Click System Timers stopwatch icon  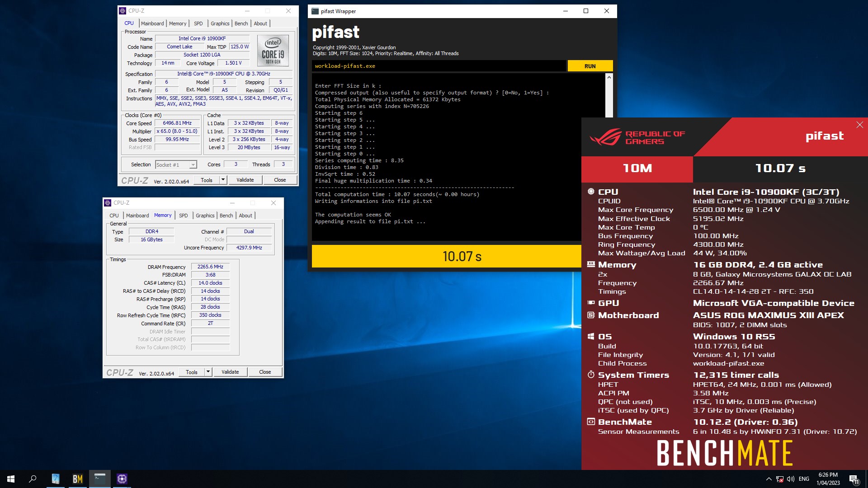click(590, 375)
